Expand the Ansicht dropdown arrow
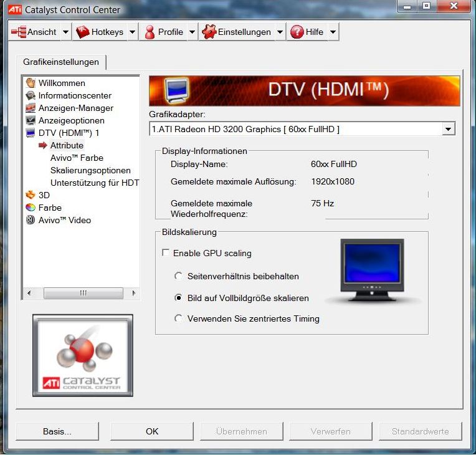This screenshot has height=455, width=476. point(65,32)
